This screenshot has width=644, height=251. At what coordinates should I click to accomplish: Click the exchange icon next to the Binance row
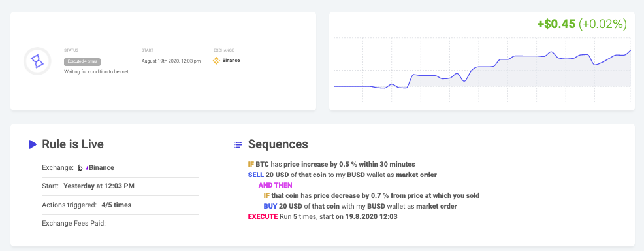[x=80, y=168]
